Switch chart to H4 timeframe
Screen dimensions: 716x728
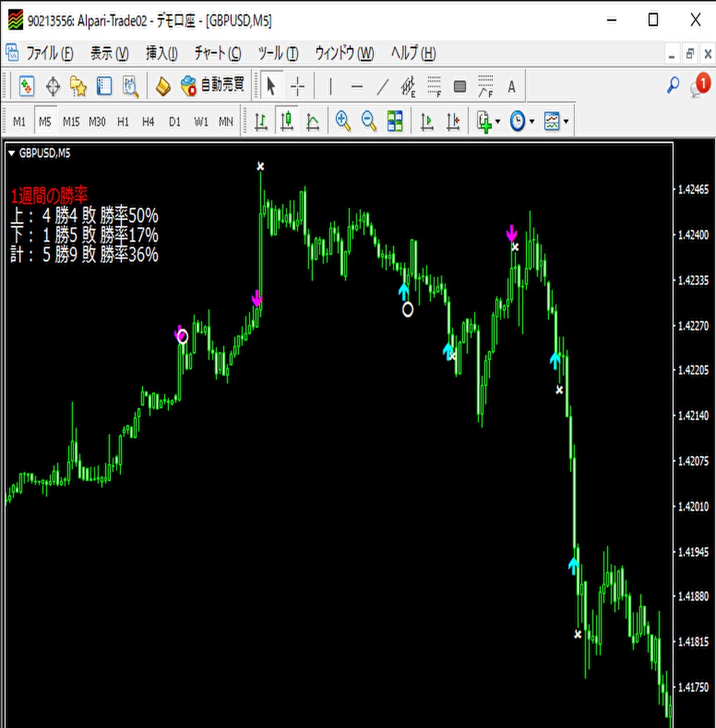[148, 122]
